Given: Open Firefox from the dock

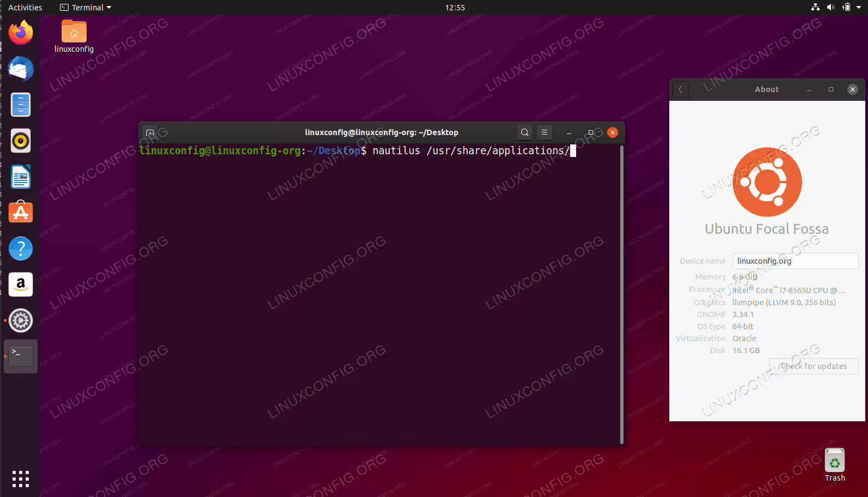Looking at the screenshot, I should (21, 33).
